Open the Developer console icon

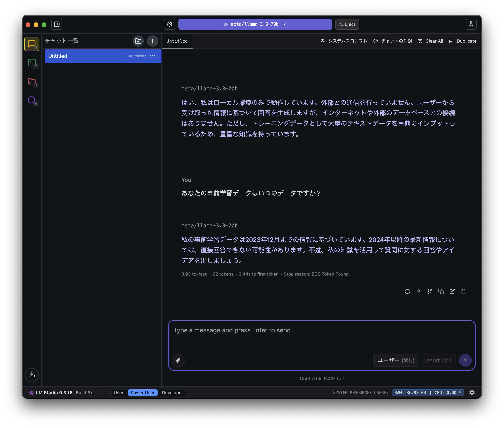(32, 63)
